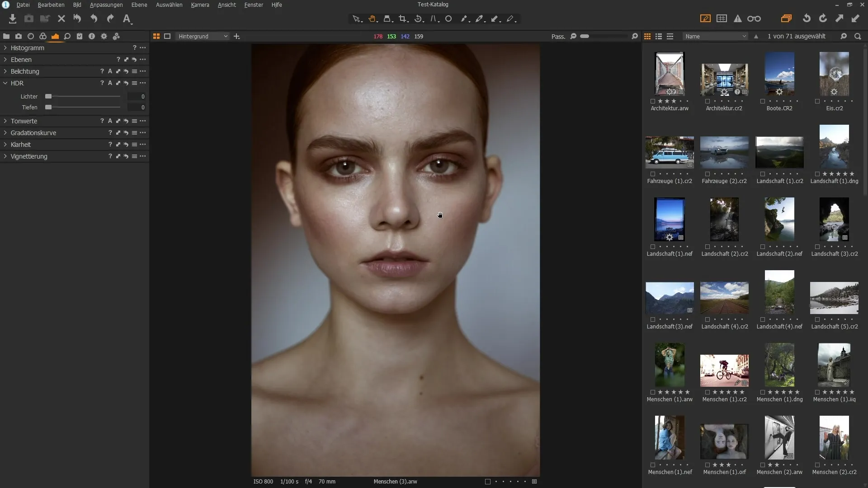
Task: Click the Rotate Left icon in toolbar
Action: tap(807, 19)
